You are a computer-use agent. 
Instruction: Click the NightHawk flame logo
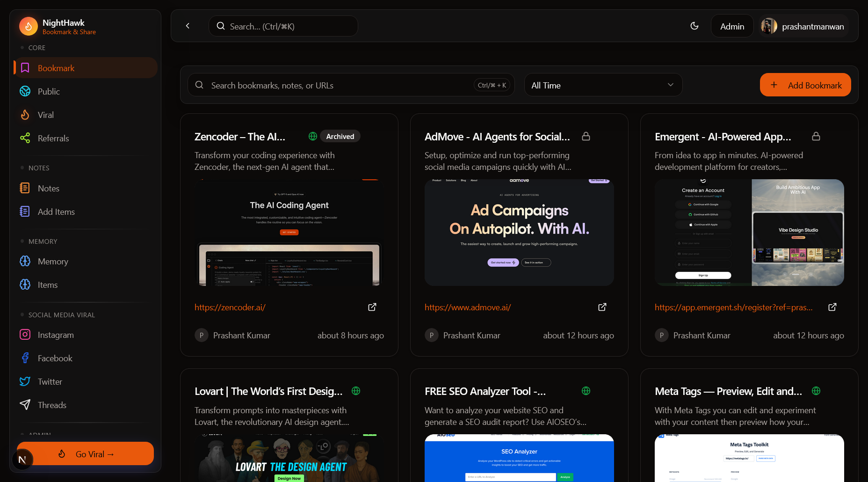click(x=29, y=27)
